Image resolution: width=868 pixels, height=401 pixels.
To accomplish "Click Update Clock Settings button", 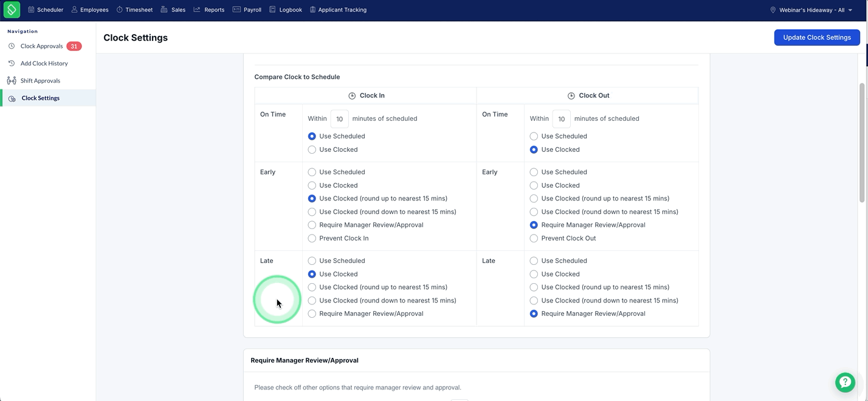I will point(817,37).
